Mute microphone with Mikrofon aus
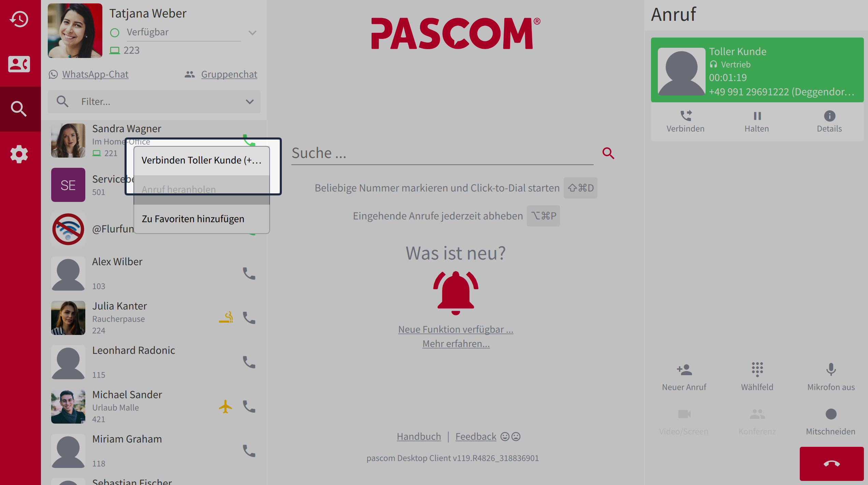Screen dimensions: 868x485 coord(831,370)
